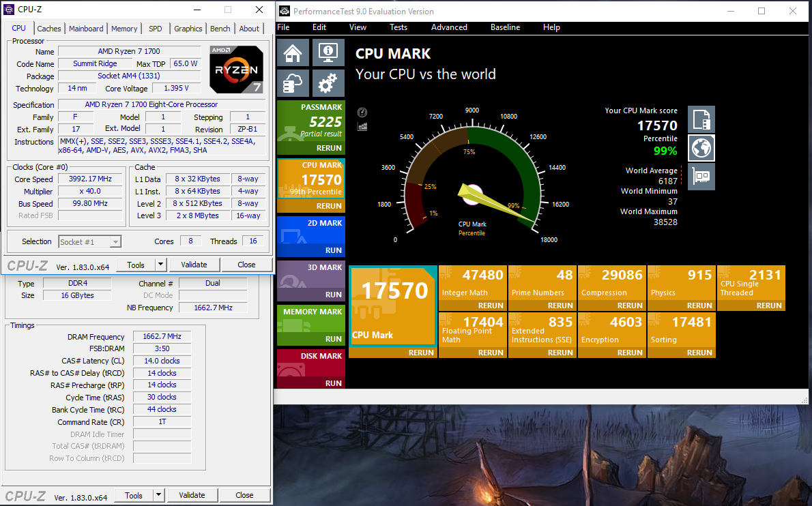Switch to the Caches tab in CPU-Z
812x506 pixels.
(x=48, y=29)
